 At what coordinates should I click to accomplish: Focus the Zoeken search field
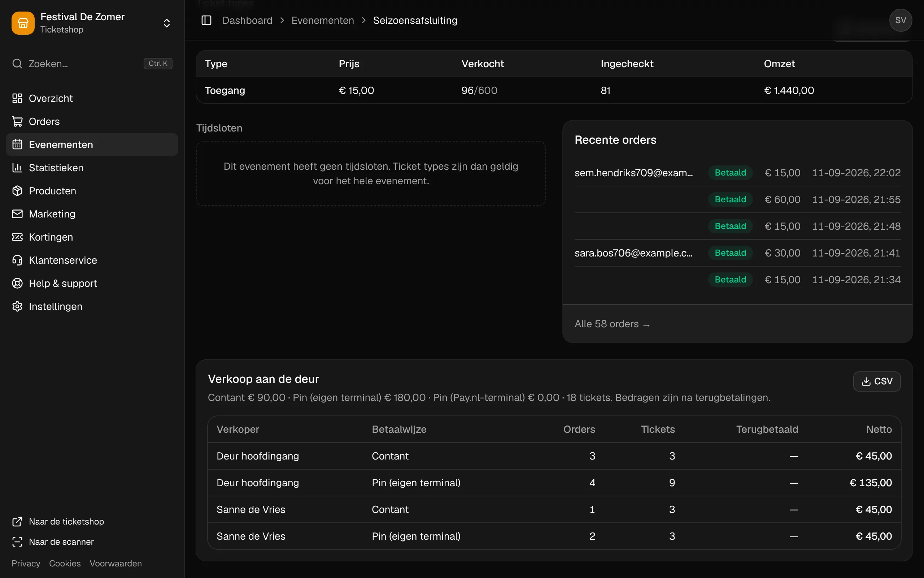click(92, 64)
